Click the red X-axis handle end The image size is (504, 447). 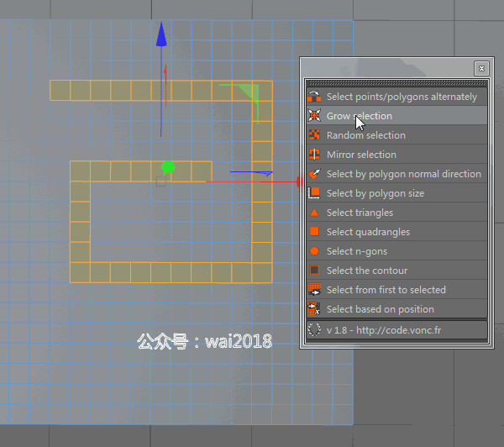[x=299, y=181]
